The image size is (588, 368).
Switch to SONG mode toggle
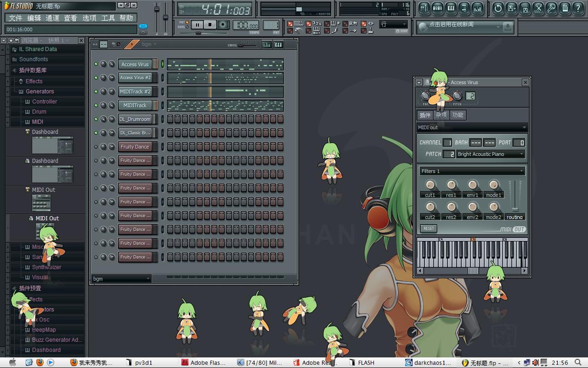point(188,27)
